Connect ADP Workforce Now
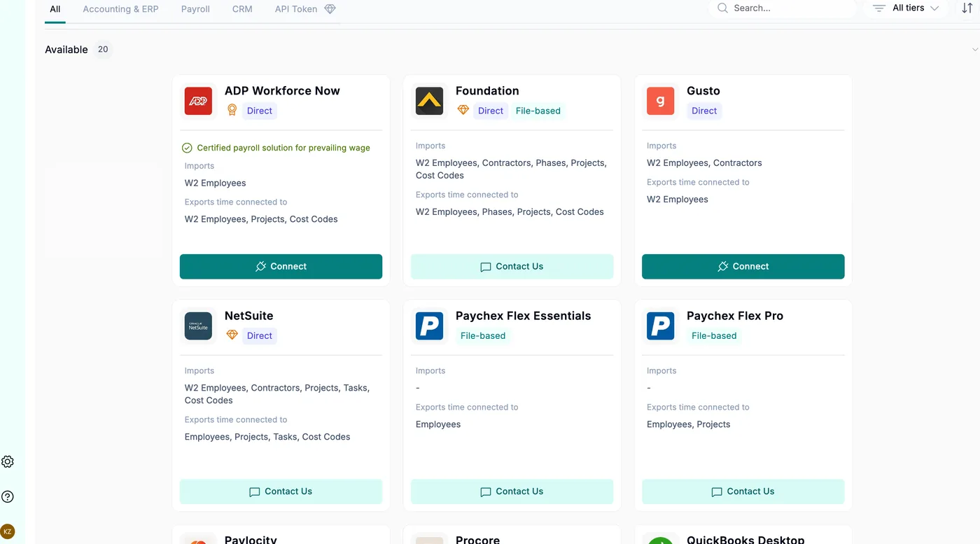980x544 pixels. pos(281,267)
